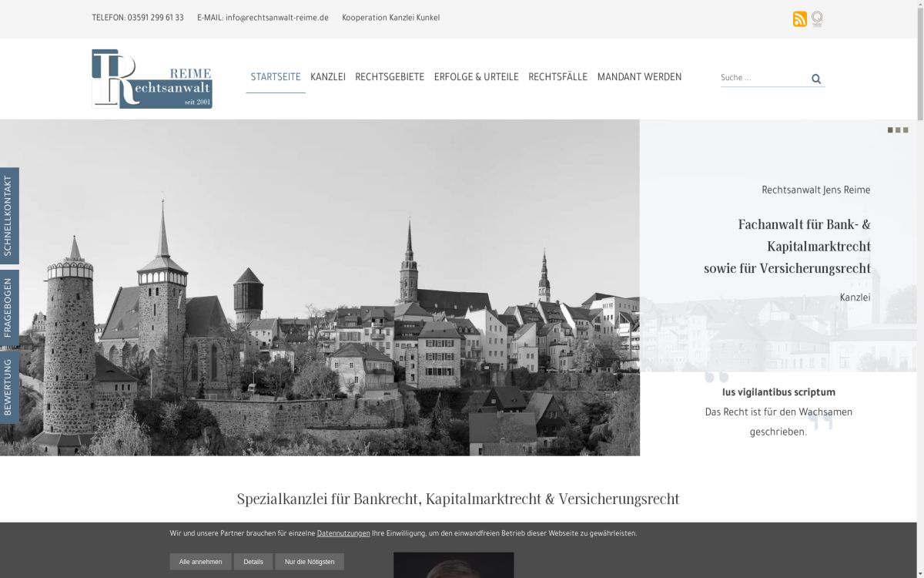
Task: Select the STARTSEITE tab
Action: click(275, 76)
